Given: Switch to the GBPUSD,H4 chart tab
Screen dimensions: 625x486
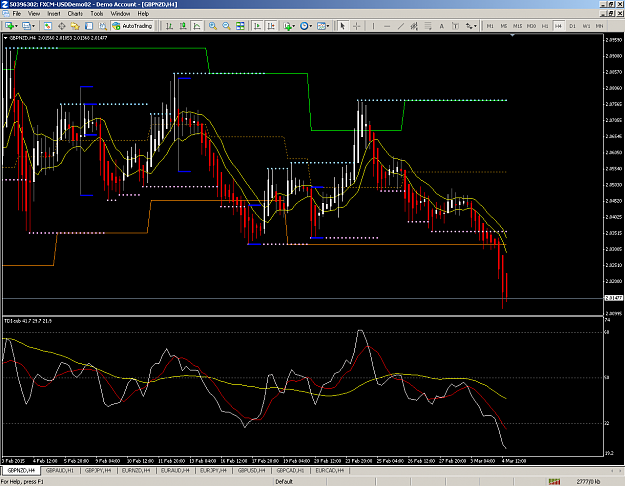Looking at the screenshot, I should pyautogui.click(x=252, y=470).
